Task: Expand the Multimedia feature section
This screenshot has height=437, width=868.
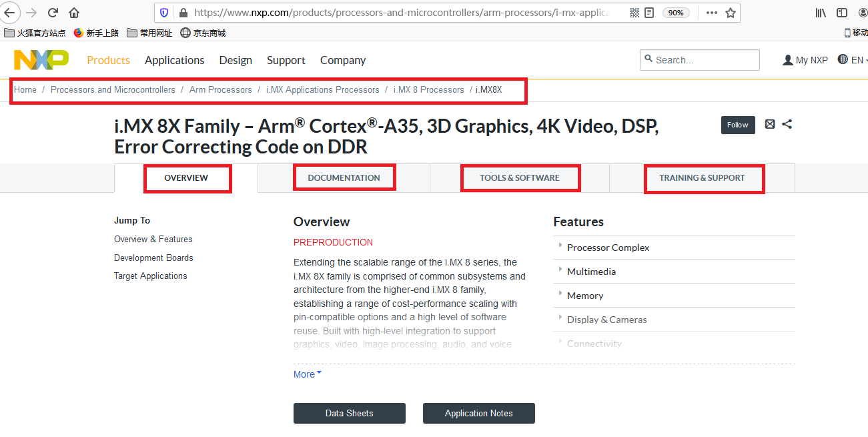Action: coord(591,272)
